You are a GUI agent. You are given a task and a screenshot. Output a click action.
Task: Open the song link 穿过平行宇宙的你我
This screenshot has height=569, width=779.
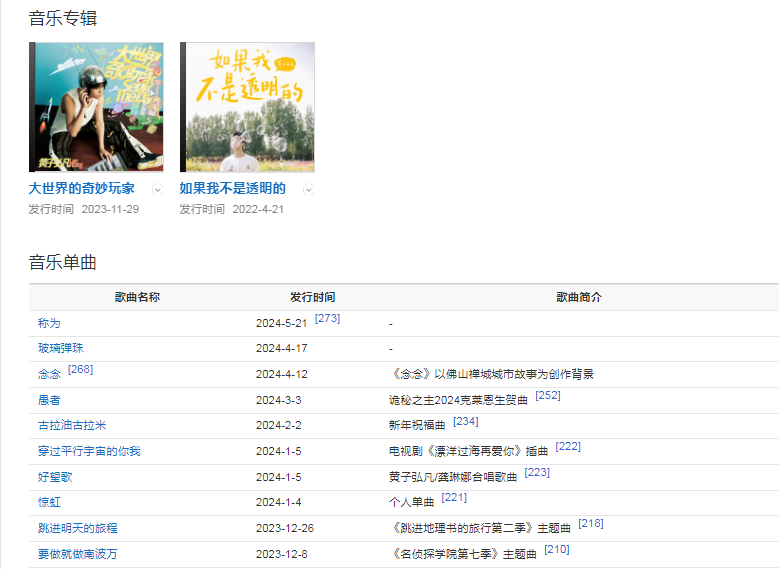pyautogui.click(x=89, y=451)
